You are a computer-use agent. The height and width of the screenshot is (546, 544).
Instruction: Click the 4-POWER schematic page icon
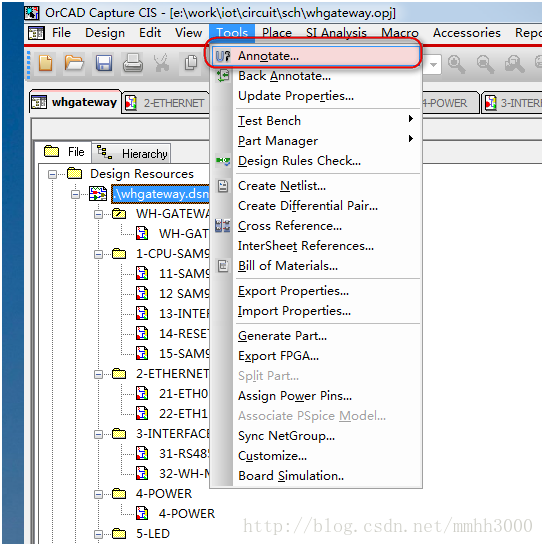[142, 513]
